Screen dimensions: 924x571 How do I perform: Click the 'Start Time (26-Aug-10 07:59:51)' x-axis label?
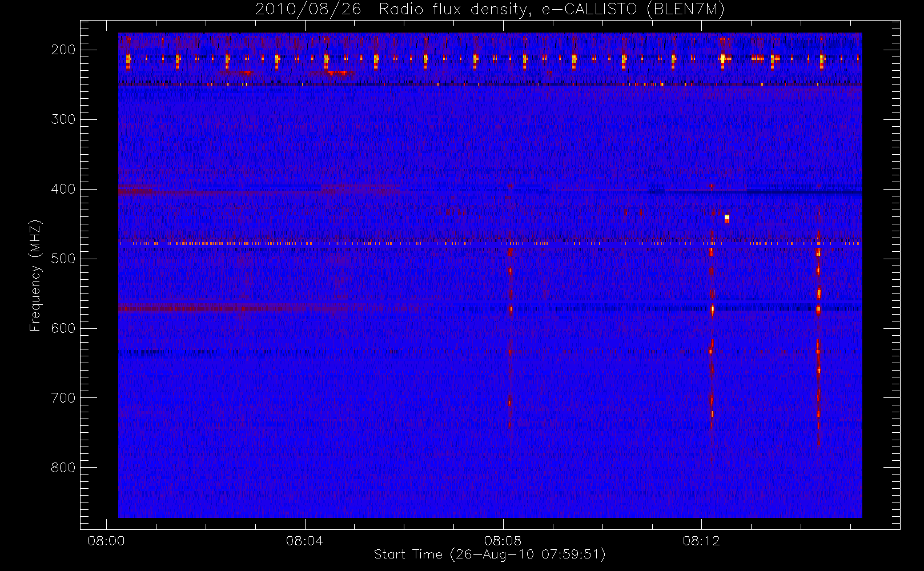pyautogui.click(x=489, y=554)
